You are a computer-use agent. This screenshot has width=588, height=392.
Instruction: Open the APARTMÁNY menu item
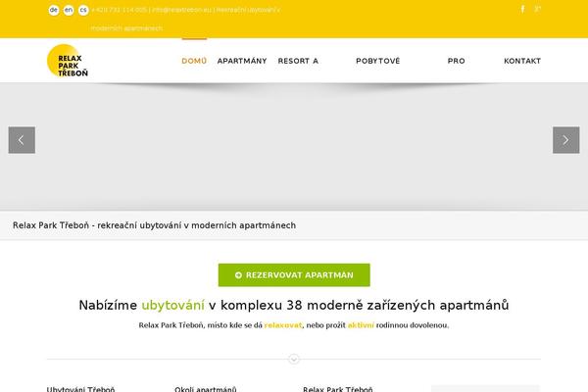242,61
